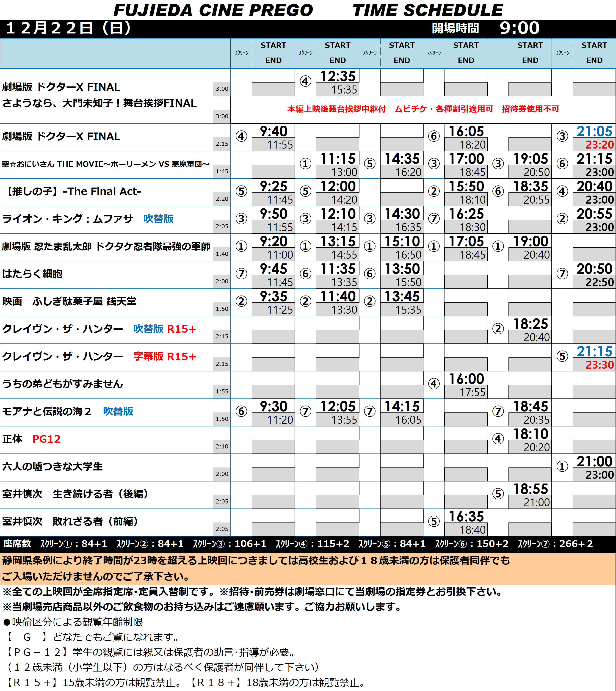
Task: Click the 映画 ふしぎ駄菓子屋 銭天堂 title
Action: (x=69, y=301)
